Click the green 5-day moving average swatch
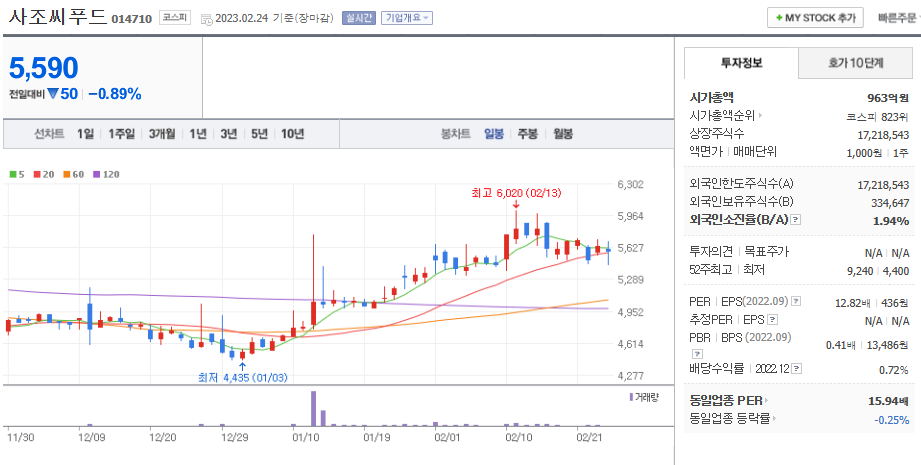Screen dimensions: 921x465 pyautogui.click(x=13, y=174)
